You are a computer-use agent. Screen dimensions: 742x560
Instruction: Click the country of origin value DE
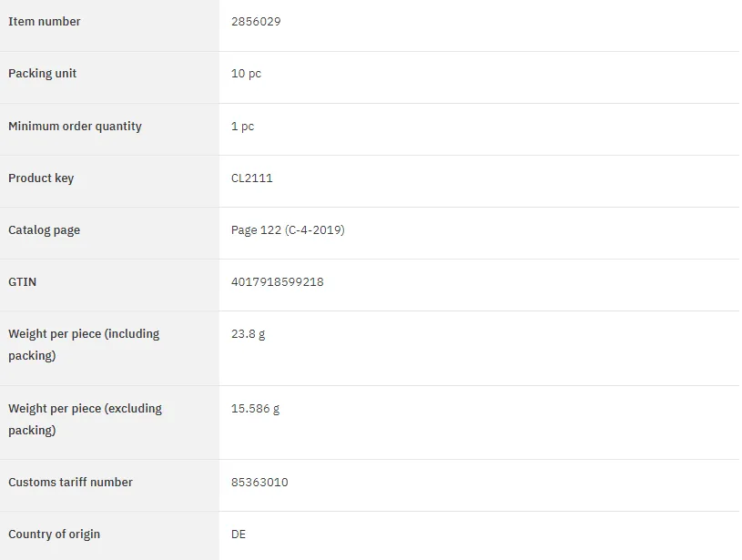pyautogui.click(x=239, y=535)
